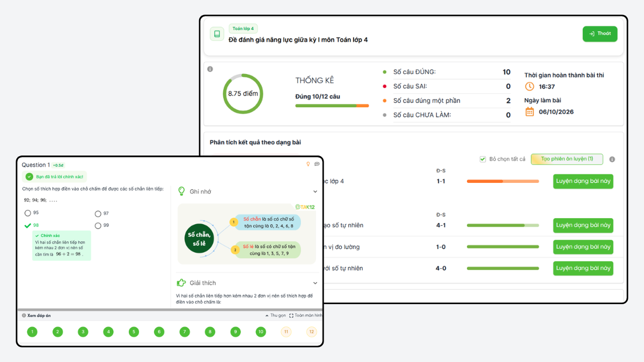Click 'Luyện dạng bài này' in the 1-1 row

(583, 181)
